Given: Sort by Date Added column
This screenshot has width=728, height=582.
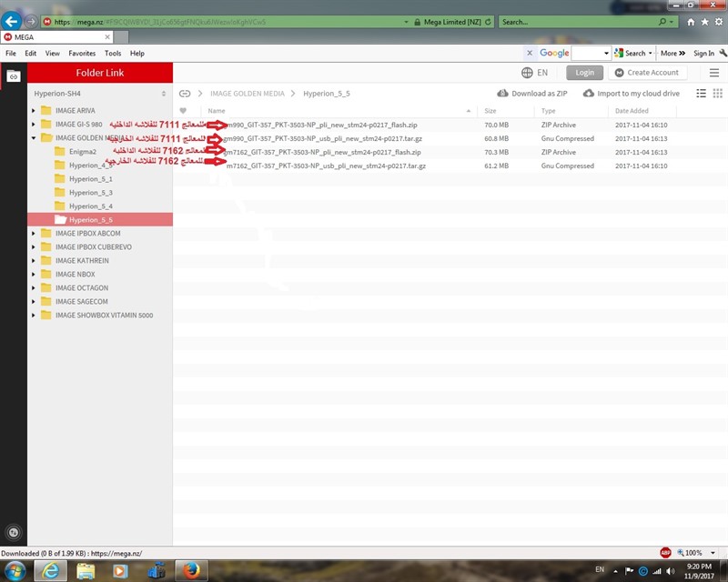Looking at the screenshot, I should [x=632, y=111].
